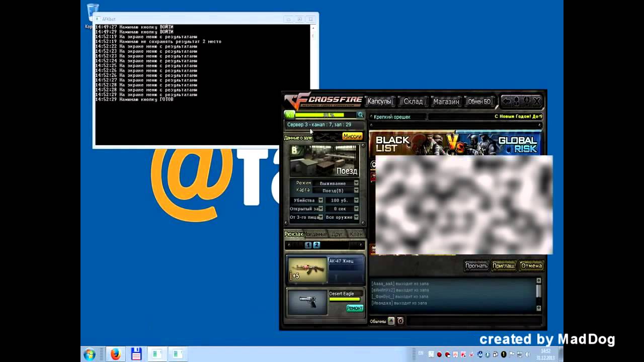Open the Магазин tab
The height and width of the screenshot is (362, 644).
coord(446,102)
